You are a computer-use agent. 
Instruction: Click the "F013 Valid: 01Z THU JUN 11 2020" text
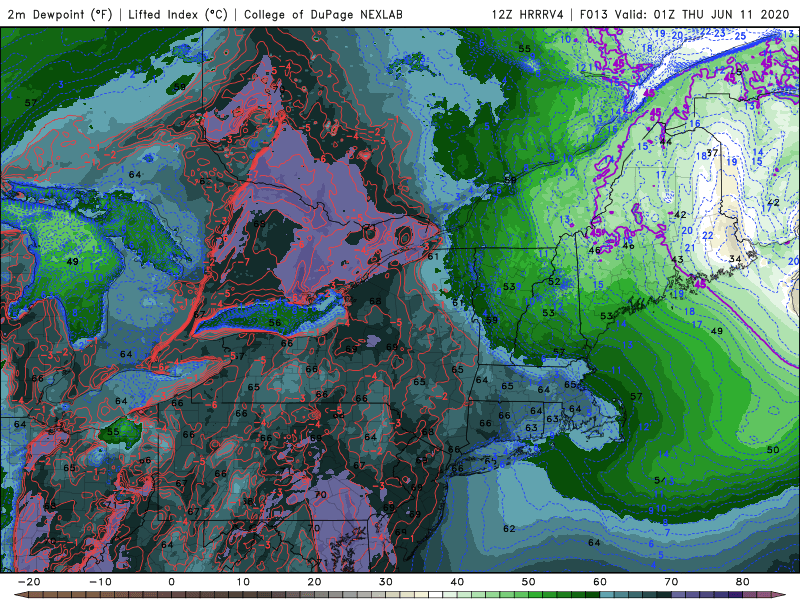(685, 14)
